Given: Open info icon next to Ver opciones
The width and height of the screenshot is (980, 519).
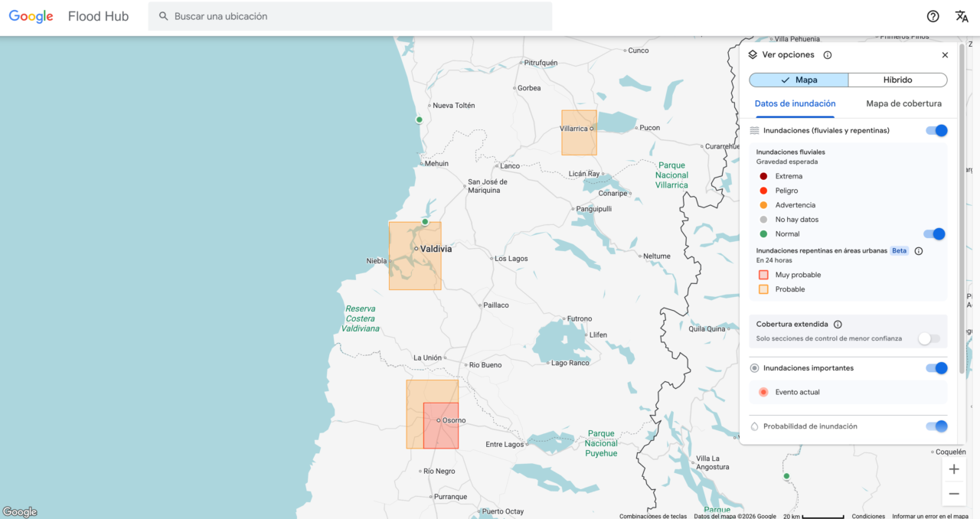Looking at the screenshot, I should pos(828,55).
